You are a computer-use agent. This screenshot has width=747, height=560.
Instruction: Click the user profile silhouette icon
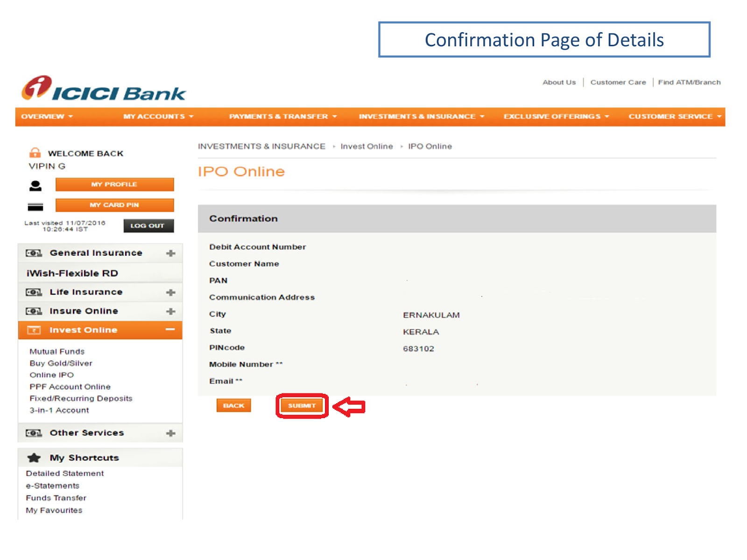pyautogui.click(x=35, y=186)
